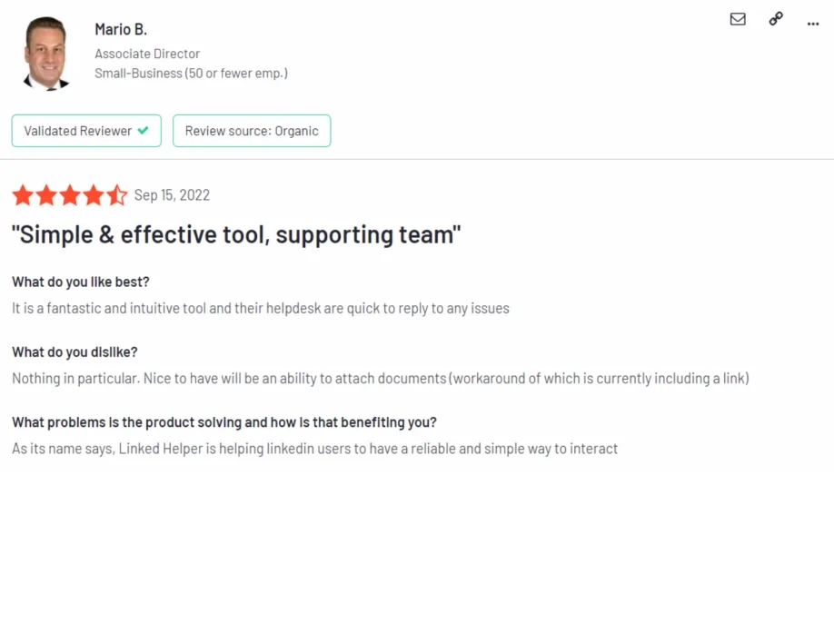Open the three-dot more options menu
Screen dimensions: 834x644
813,23
